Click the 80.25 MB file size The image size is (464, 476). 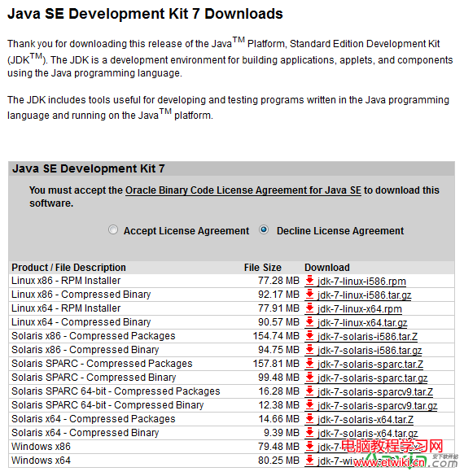tap(278, 461)
